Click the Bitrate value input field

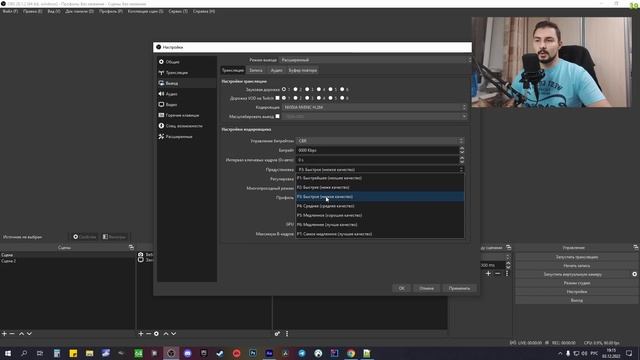(x=378, y=150)
